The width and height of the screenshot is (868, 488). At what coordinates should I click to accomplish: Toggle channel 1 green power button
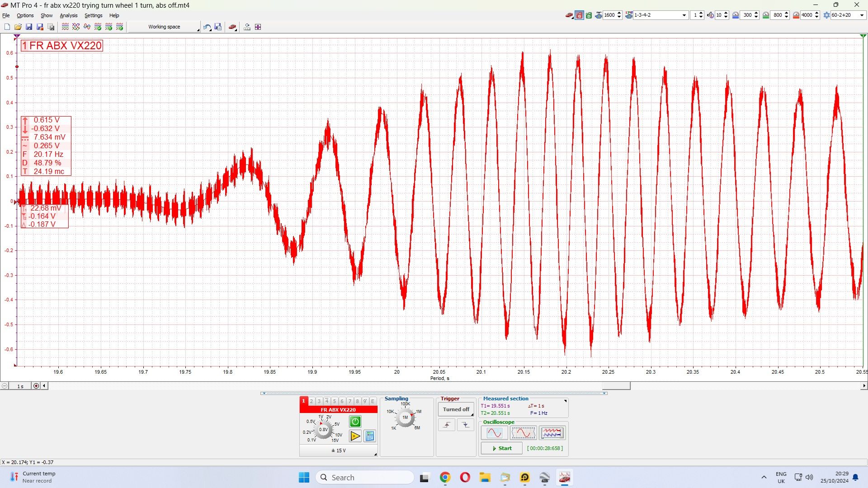[x=355, y=422]
